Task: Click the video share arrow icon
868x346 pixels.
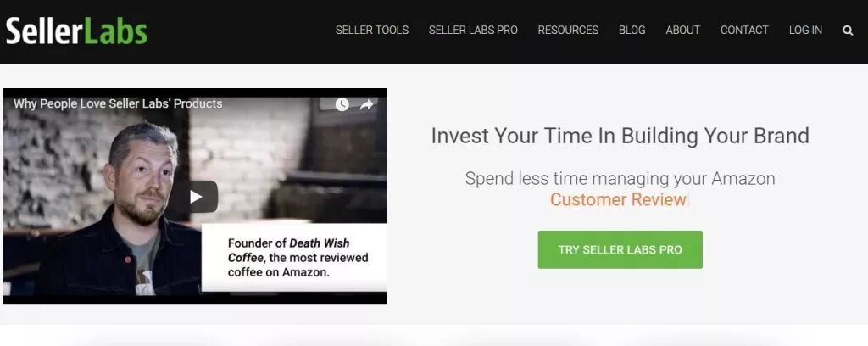Action: (x=367, y=104)
